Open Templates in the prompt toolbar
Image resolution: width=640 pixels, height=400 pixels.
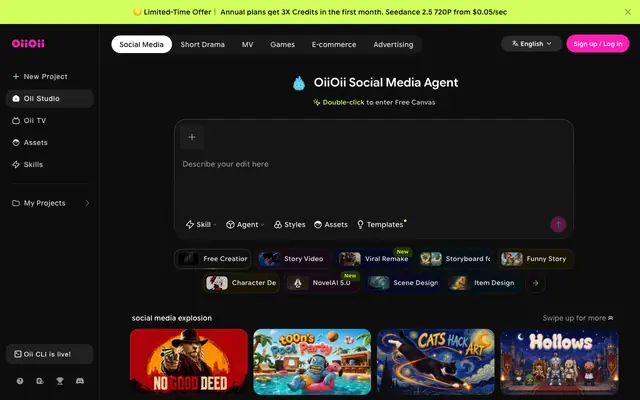coord(380,224)
